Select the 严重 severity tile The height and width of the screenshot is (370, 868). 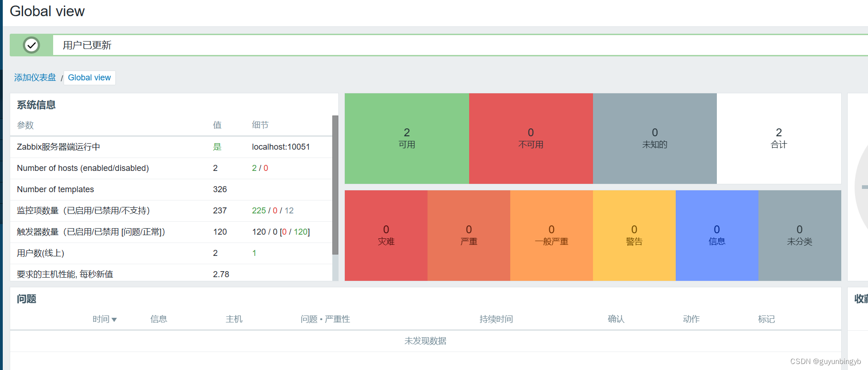click(469, 236)
